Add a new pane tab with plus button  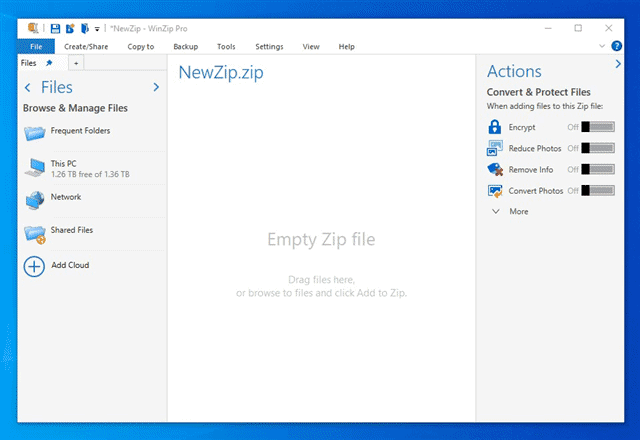click(x=76, y=63)
